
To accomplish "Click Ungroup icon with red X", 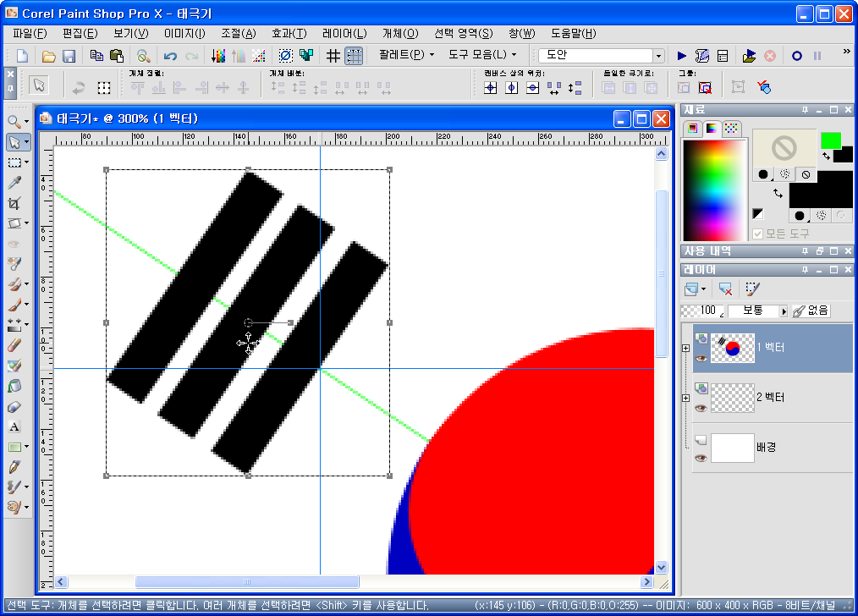I will click(705, 87).
